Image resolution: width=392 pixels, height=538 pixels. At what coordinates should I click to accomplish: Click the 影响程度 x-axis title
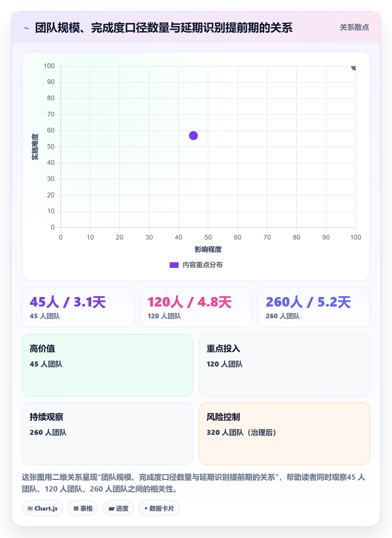[208, 249]
